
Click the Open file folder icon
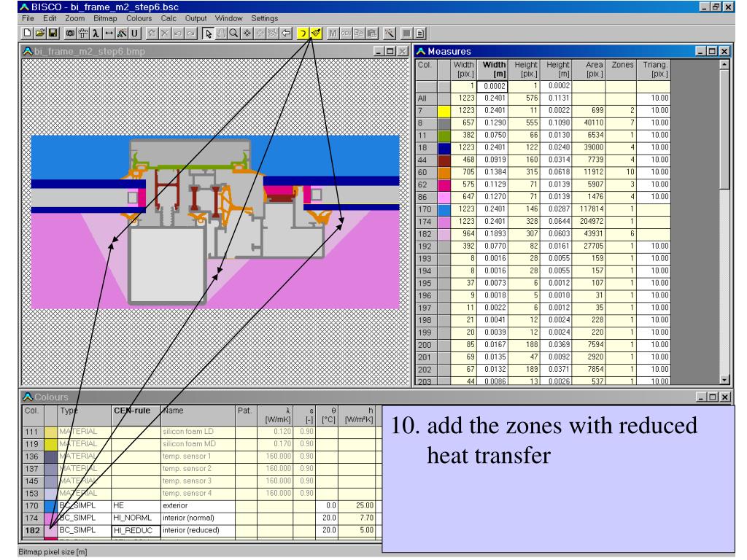tap(40, 34)
